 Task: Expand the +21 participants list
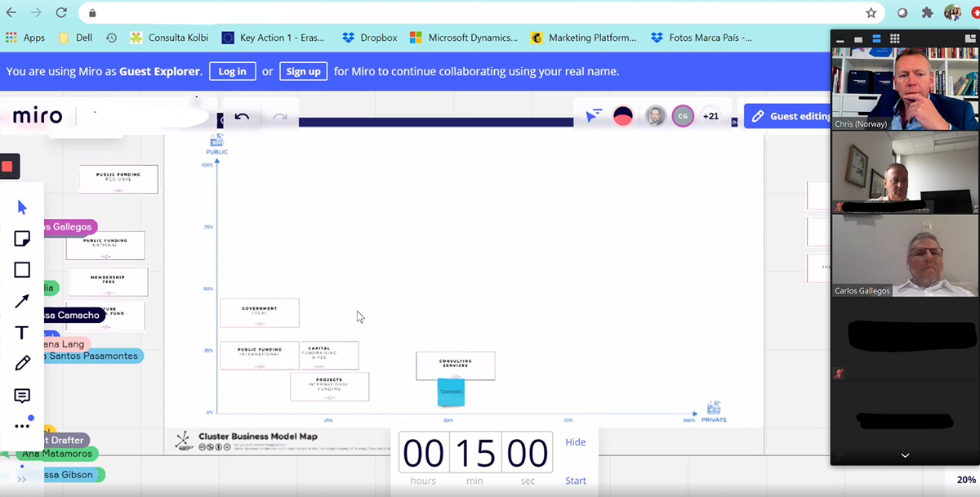pos(710,116)
